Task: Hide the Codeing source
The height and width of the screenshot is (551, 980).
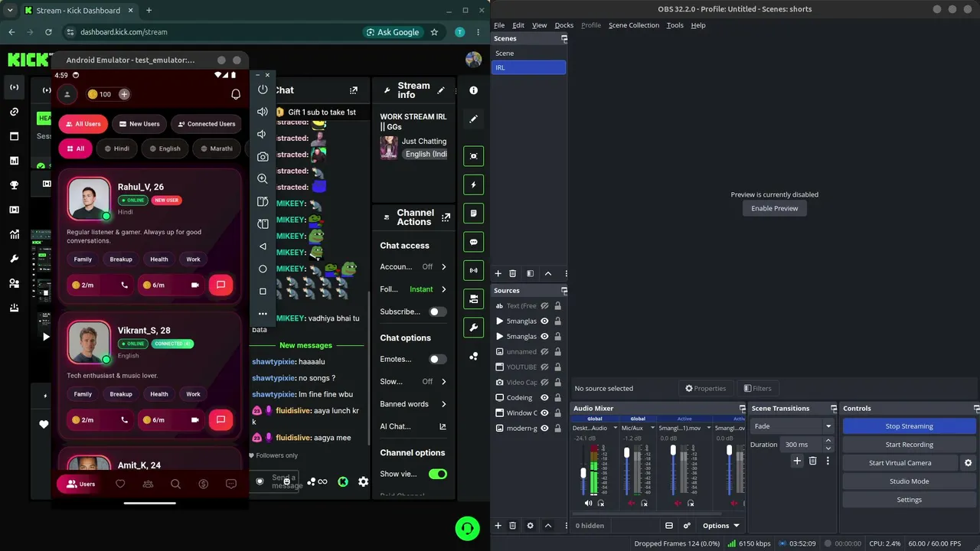Action: [x=544, y=398]
